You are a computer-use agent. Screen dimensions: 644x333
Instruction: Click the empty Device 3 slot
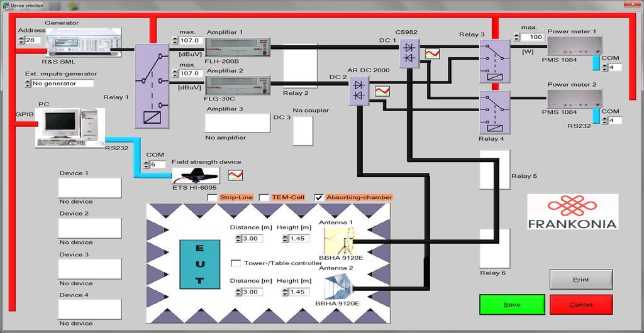pos(89,269)
